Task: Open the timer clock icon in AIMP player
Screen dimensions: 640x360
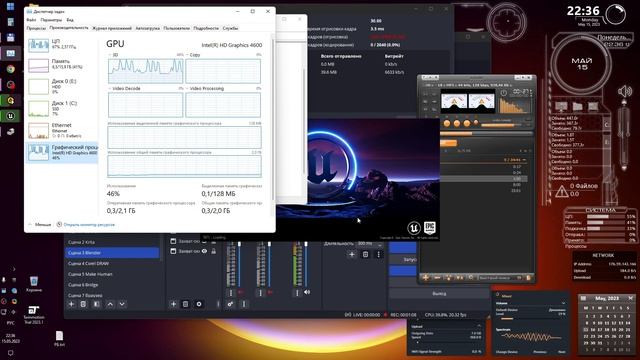Action: click(x=504, y=93)
